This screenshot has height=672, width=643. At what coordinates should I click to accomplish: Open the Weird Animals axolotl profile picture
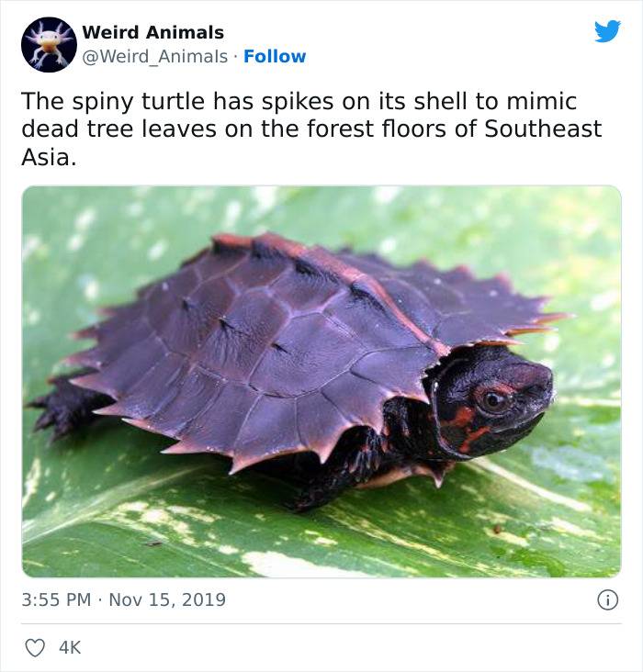click(x=49, y=45)
